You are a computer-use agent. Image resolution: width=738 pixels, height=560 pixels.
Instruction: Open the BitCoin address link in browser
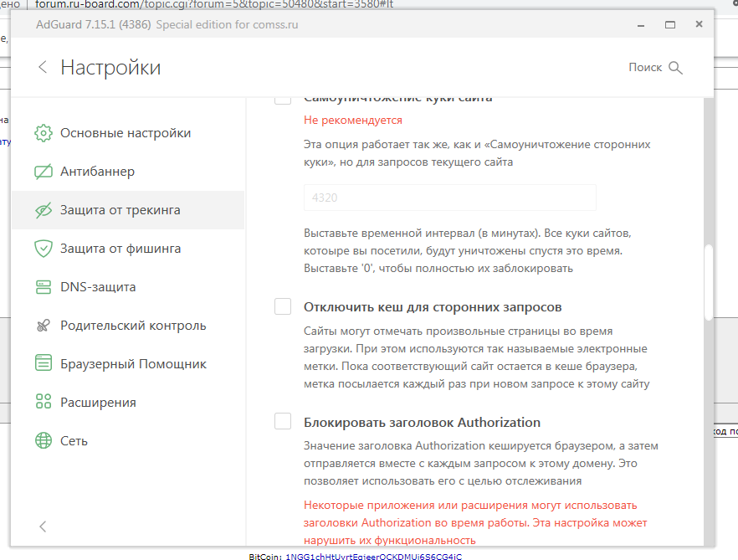374,557
